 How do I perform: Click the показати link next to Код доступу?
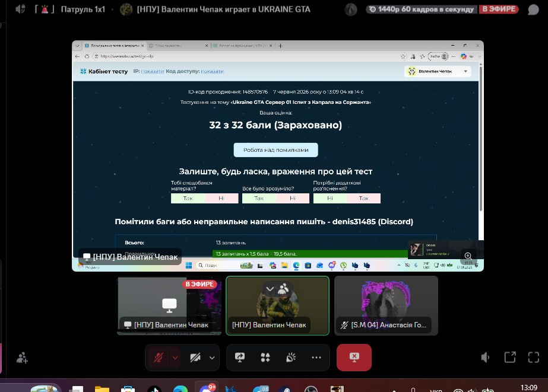(x=212, y=71)
